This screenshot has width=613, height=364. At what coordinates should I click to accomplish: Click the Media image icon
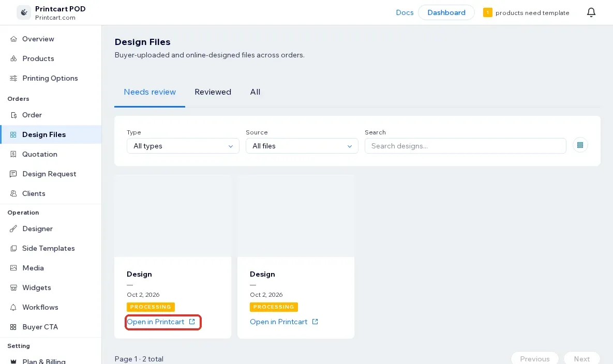click(x=13, y=268)
